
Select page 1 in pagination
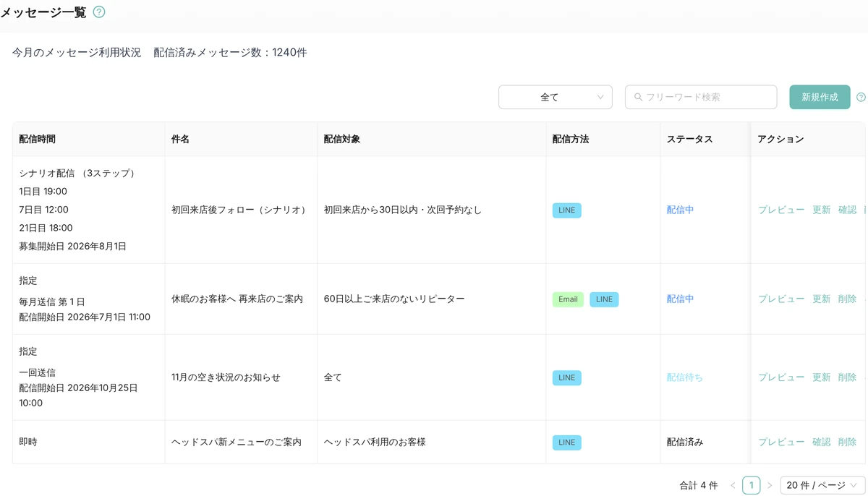(752, 485)
